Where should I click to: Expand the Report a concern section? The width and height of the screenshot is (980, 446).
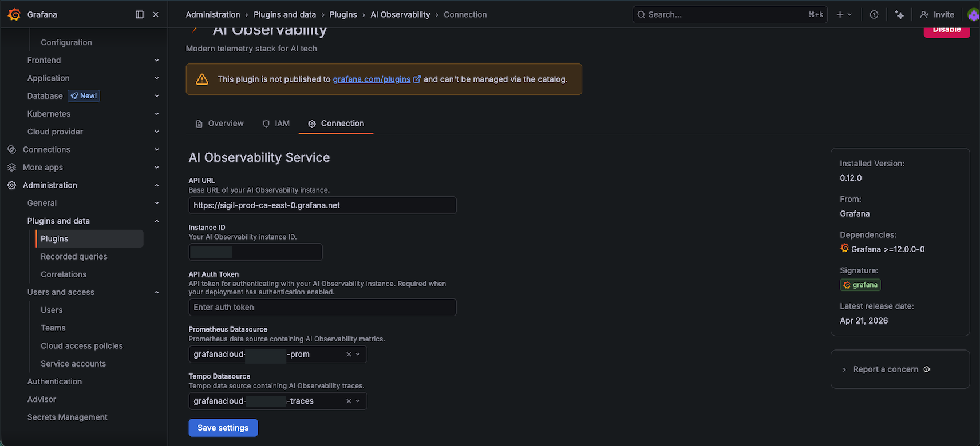pos(844,369)
